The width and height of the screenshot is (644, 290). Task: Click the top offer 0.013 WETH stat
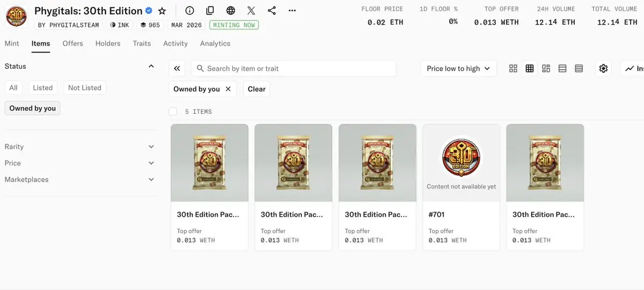(496, 22)
